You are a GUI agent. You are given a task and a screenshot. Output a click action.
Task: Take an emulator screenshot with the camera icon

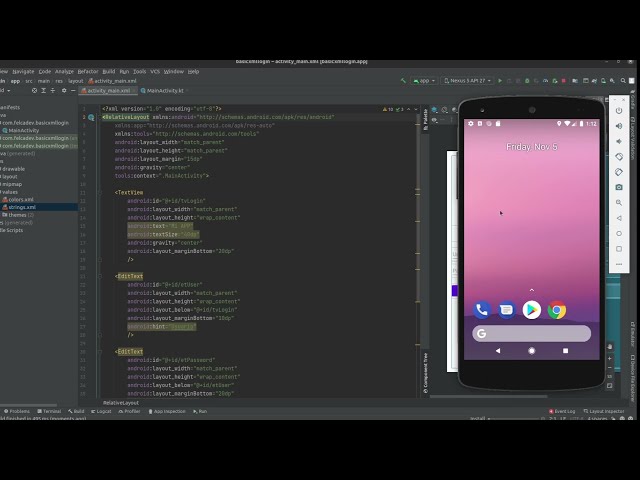pyautogui.click(x=619, y=187)
